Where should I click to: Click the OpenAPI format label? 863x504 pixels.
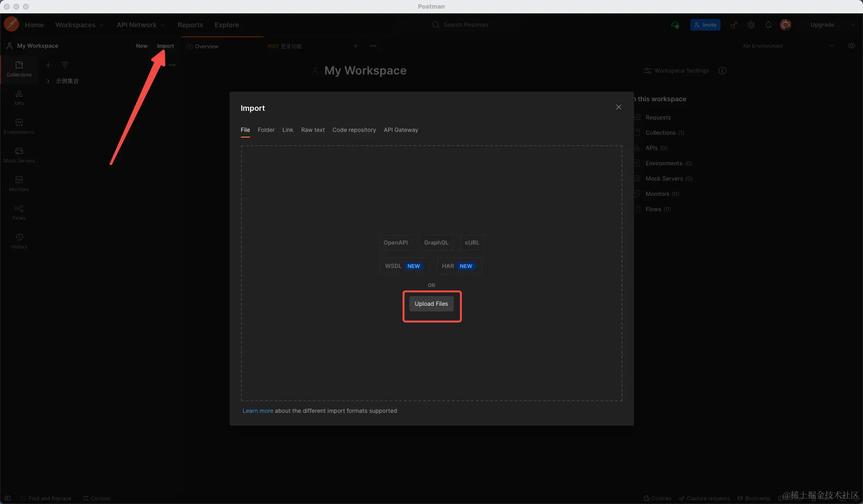coord(395,243)
